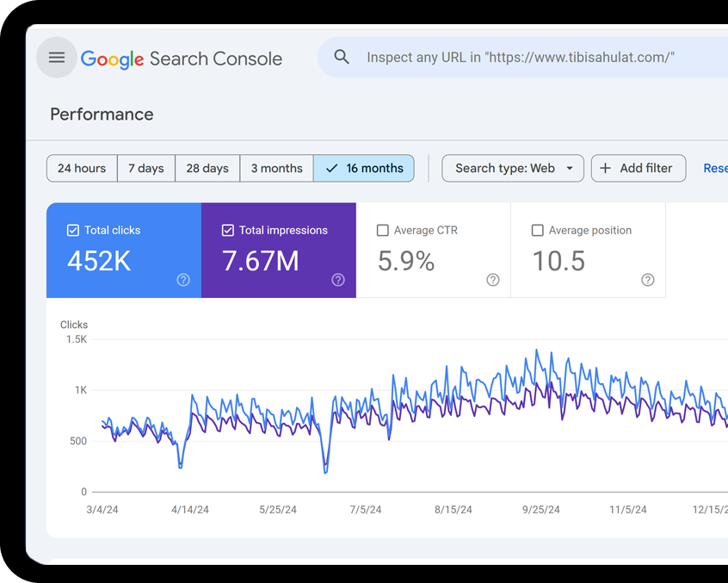Image resolution: width=728 pixels, height=583 pixels.
Task: Open the hamburger navigation menu
Action: (x=57, y=58)
